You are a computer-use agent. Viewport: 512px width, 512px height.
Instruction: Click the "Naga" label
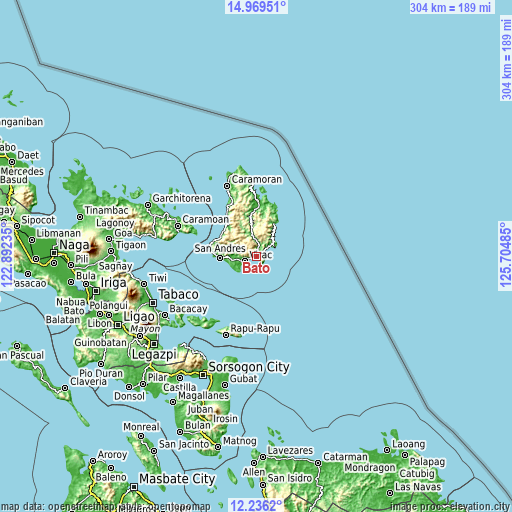(x=74, y=245)
